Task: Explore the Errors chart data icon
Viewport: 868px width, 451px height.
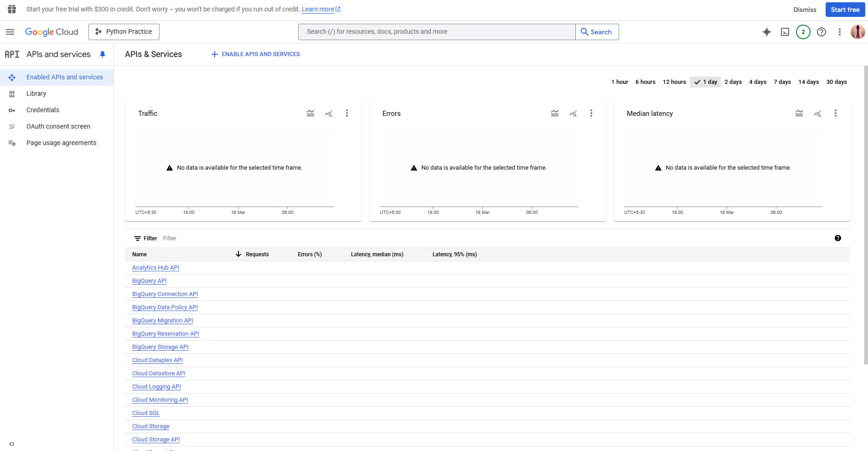Action: point(573,113)
